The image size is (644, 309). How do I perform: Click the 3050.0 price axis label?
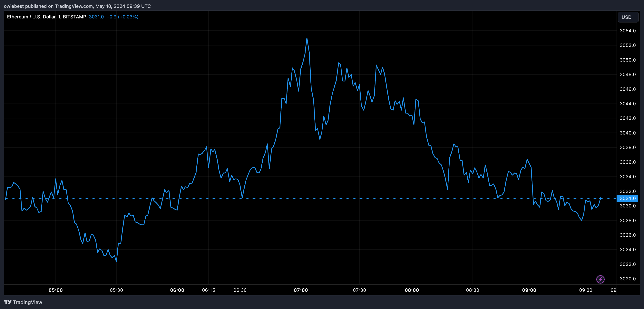[628, 60]
